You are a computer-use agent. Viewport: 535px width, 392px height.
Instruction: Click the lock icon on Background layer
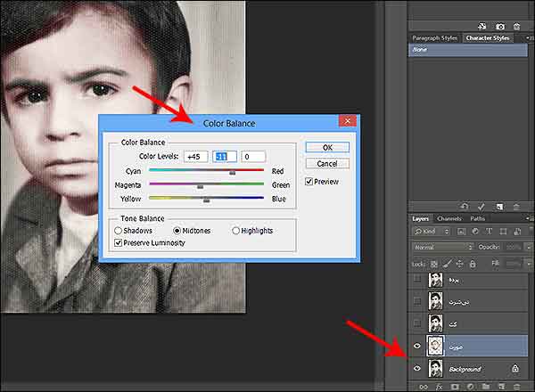point(514,368)
